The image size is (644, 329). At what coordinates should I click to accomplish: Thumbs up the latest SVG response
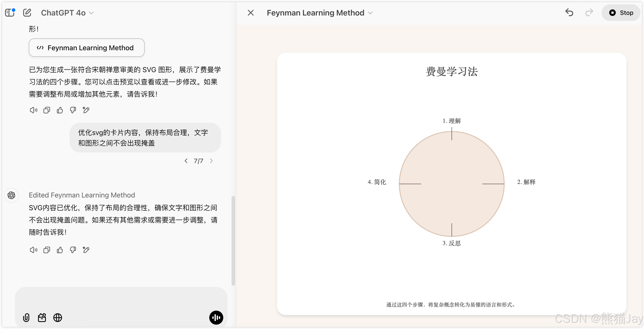point(60,250)
